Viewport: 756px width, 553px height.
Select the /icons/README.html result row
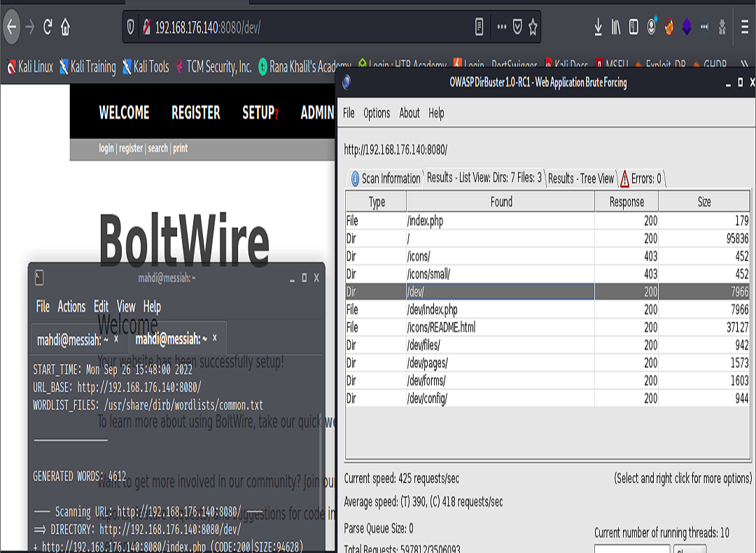coord(547,328)
